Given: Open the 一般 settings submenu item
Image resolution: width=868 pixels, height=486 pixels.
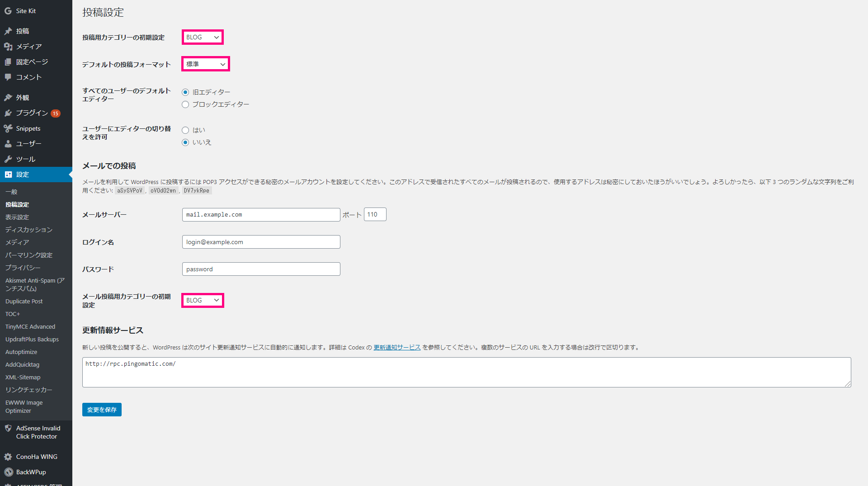Looking at the screenshot, I should click(x=11, y=192).
